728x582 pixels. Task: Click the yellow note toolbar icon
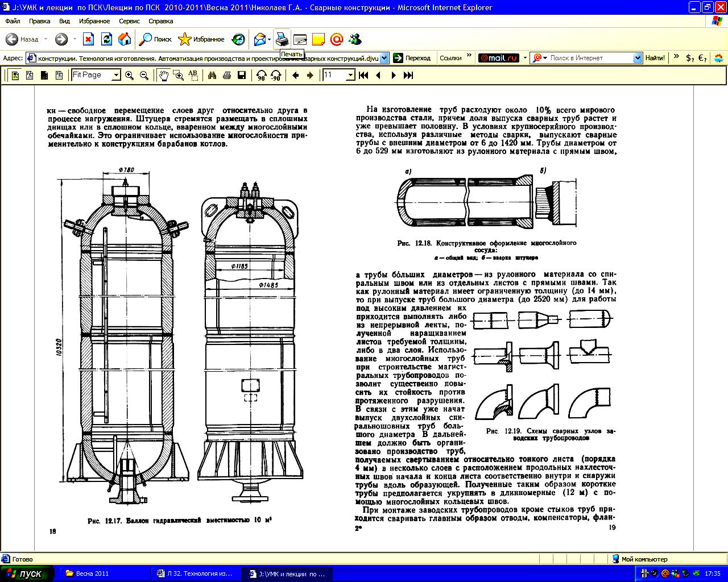318,39
